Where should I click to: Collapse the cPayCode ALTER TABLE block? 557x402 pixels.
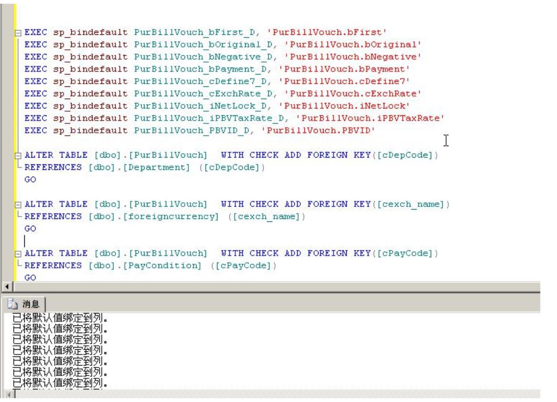pos(18,254)
